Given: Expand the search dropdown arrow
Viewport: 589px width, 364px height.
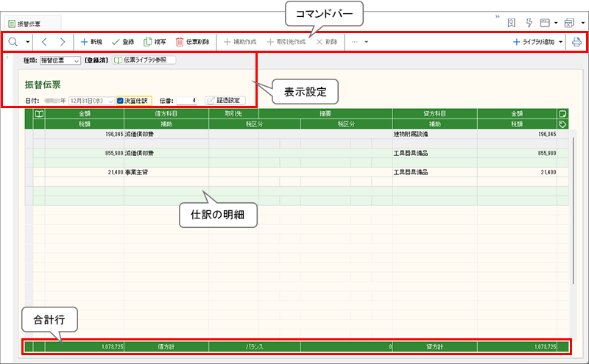Looking at the screenshot, I should click(28, 43).
